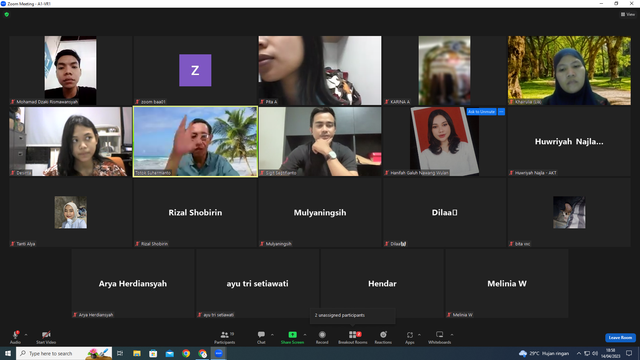Image resolution: width=640 pixels, height=360 pixels.
Task: Open the taskbar clock and date
Action: click(x=611, y=353)
